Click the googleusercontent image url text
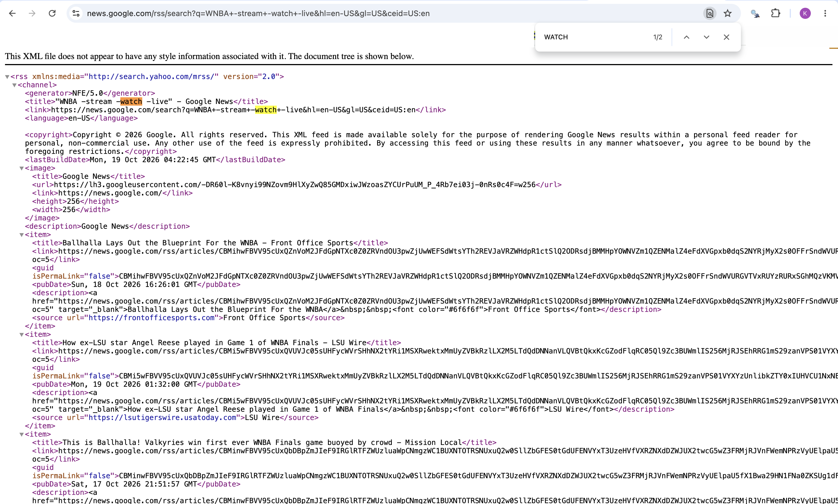The image size is (838, 504). (x=294, y=185)
